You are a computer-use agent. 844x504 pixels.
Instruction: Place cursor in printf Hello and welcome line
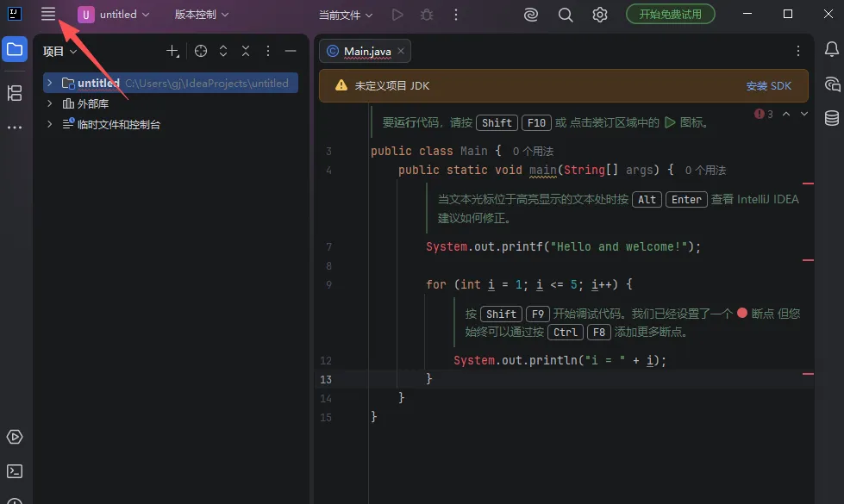563,247
